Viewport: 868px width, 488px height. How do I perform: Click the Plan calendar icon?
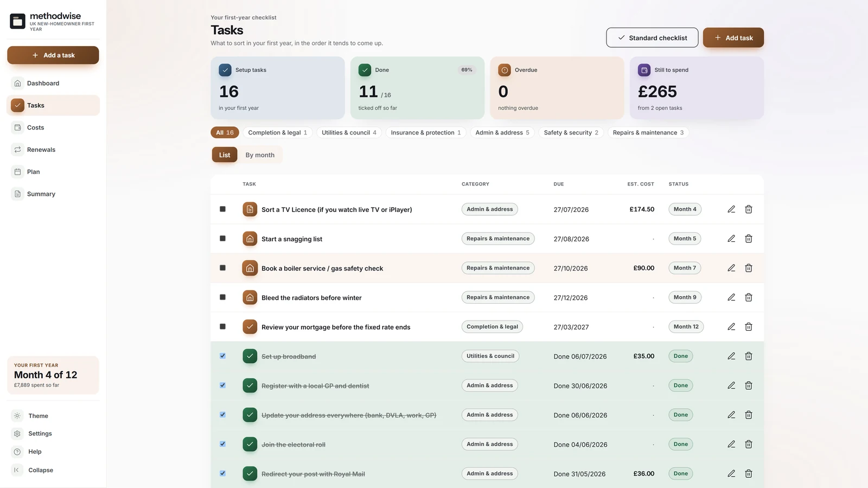(17, 172)
